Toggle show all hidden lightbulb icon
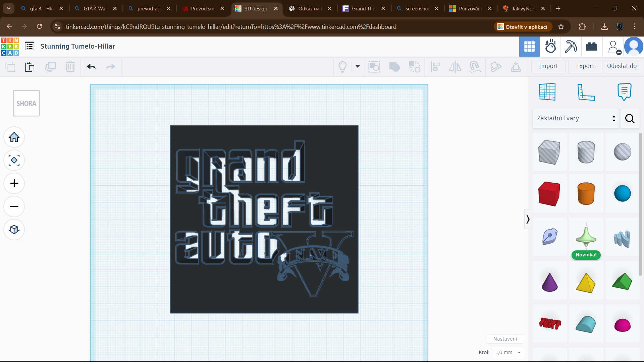This screenshot has width=644, height=362. pyautogui.click(x=342, y=67)
